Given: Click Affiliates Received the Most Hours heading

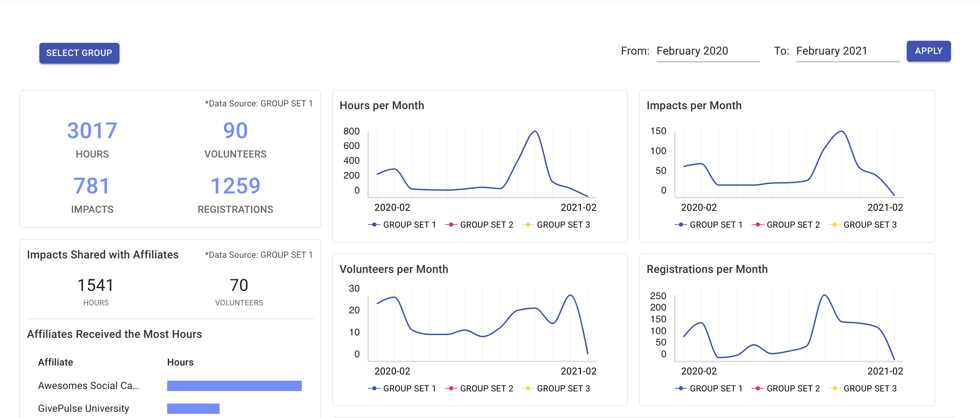Looking at the screenshot, I should pyautogui.click(x=115, y=334).
